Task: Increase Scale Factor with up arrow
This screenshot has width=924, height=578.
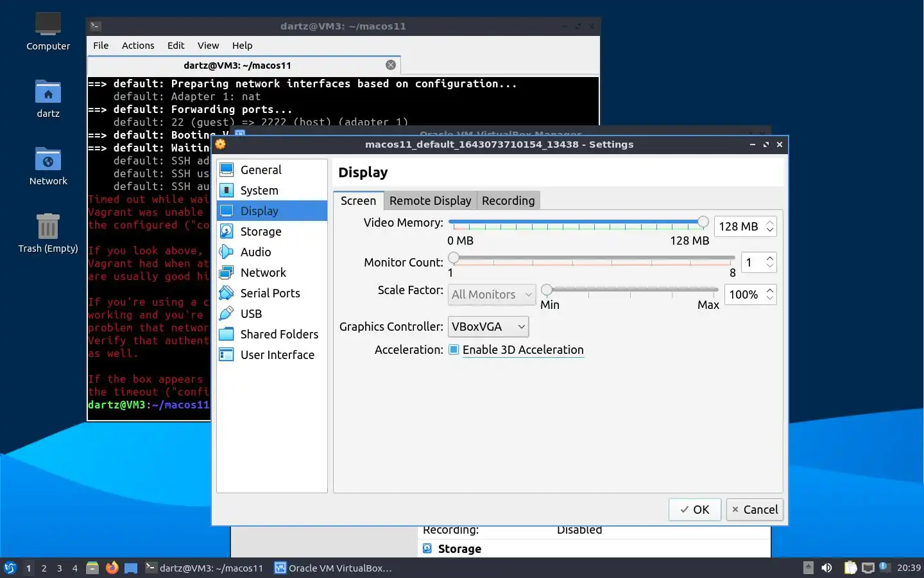Action: tap(769, 290)
